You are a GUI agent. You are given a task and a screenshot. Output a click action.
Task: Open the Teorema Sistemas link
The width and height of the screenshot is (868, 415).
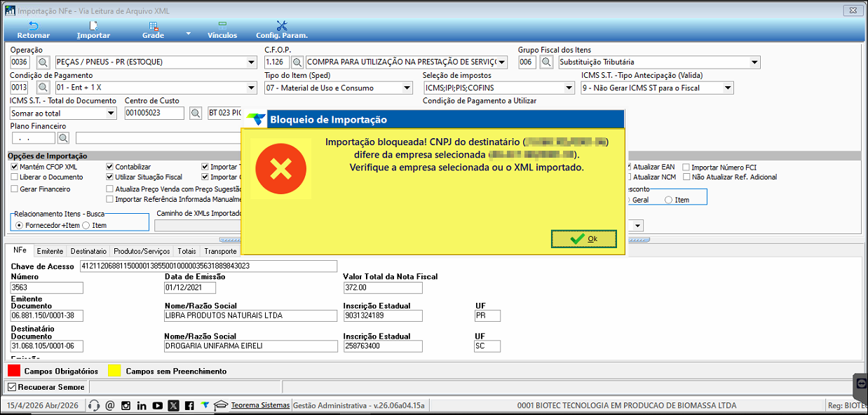[260, 405]
